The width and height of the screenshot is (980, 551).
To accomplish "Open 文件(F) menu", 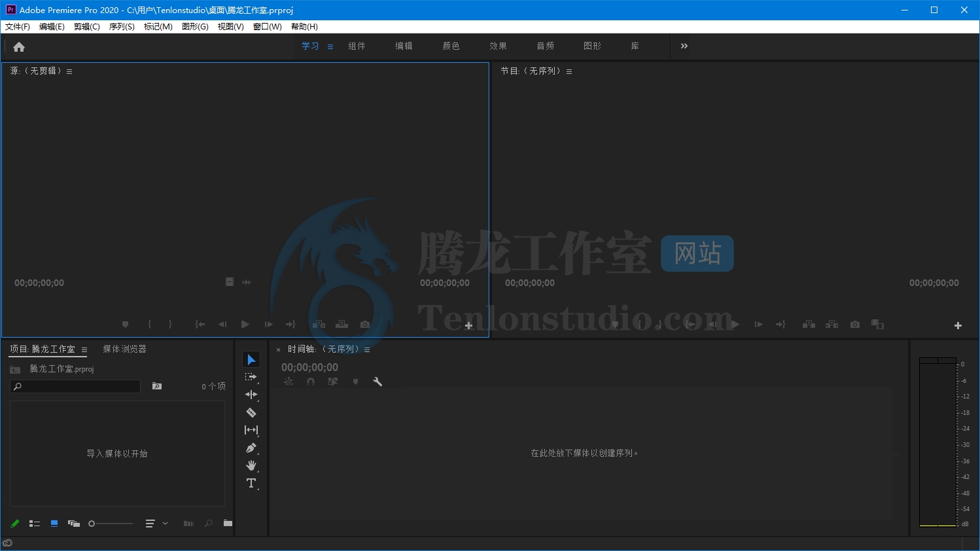I will tap(18, 27).
